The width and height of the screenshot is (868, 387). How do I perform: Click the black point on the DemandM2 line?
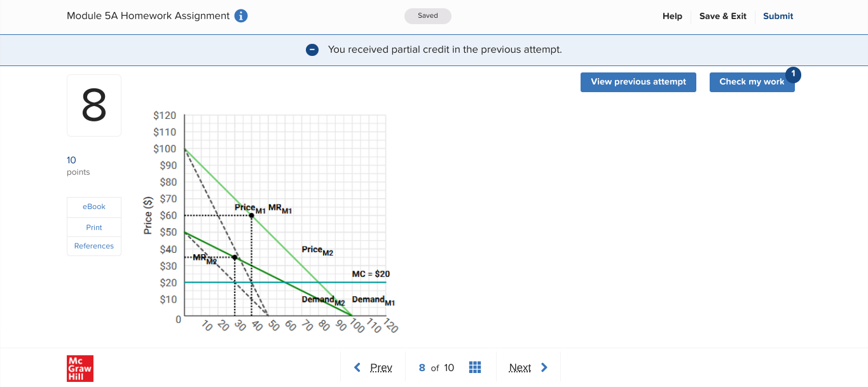point(235,257)
